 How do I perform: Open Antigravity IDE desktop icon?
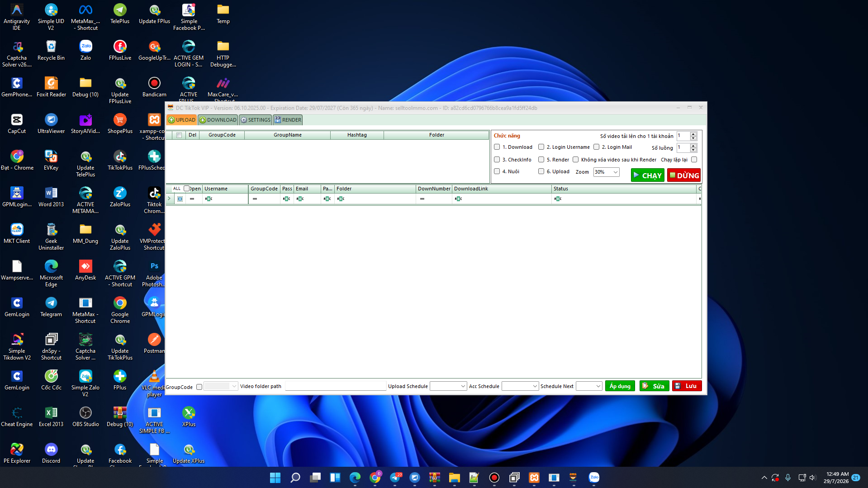17,17
